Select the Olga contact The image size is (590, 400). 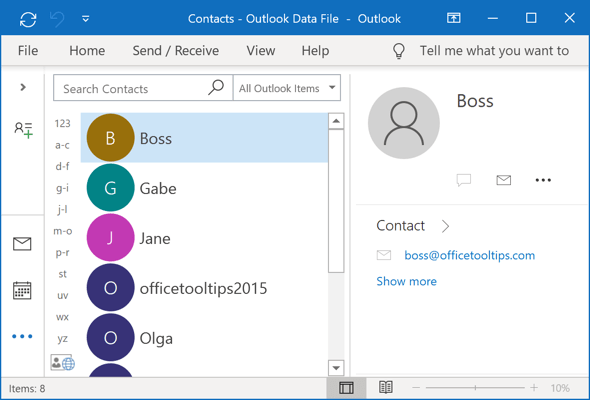(204, 338)
